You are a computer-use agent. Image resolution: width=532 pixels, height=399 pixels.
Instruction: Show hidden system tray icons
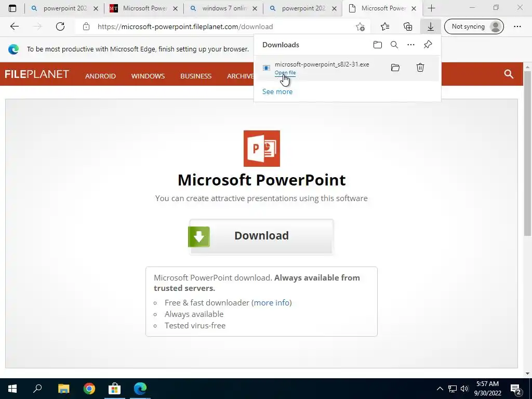[x=440, y=389]
